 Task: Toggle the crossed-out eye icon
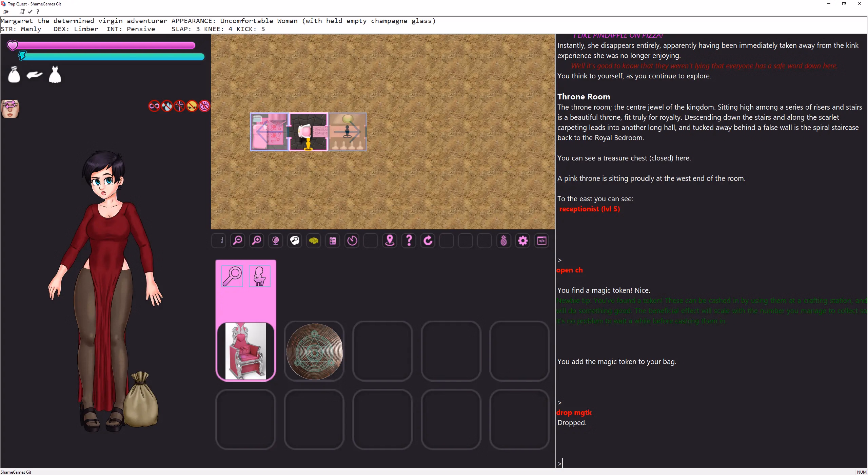point(204,106)
